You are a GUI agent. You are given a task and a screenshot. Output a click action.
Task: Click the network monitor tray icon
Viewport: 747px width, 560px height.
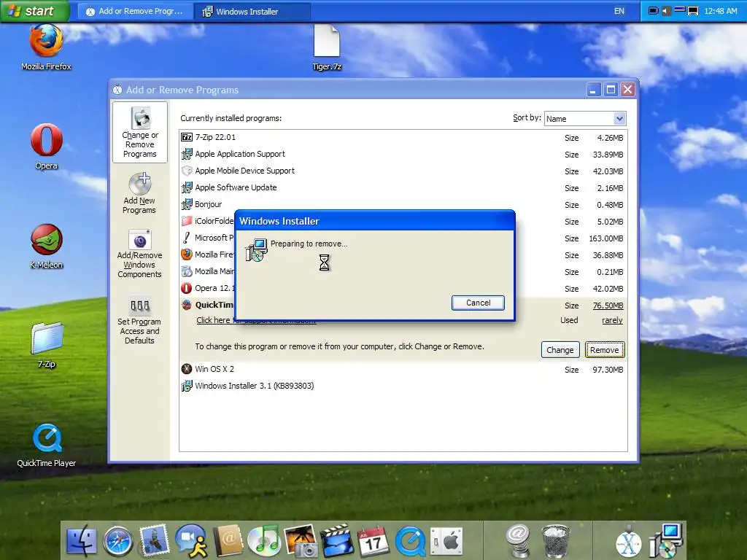coord(693,11)
